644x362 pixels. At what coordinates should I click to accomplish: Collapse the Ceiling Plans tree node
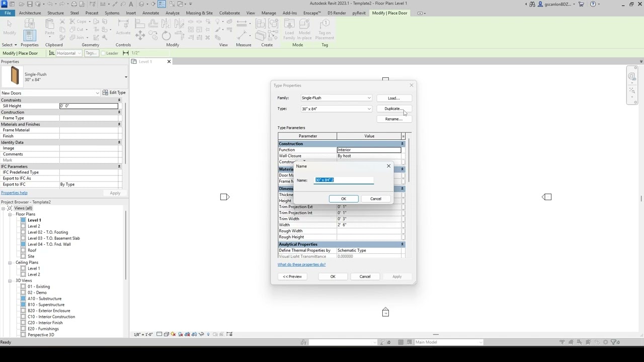click(x=10, y=262)
